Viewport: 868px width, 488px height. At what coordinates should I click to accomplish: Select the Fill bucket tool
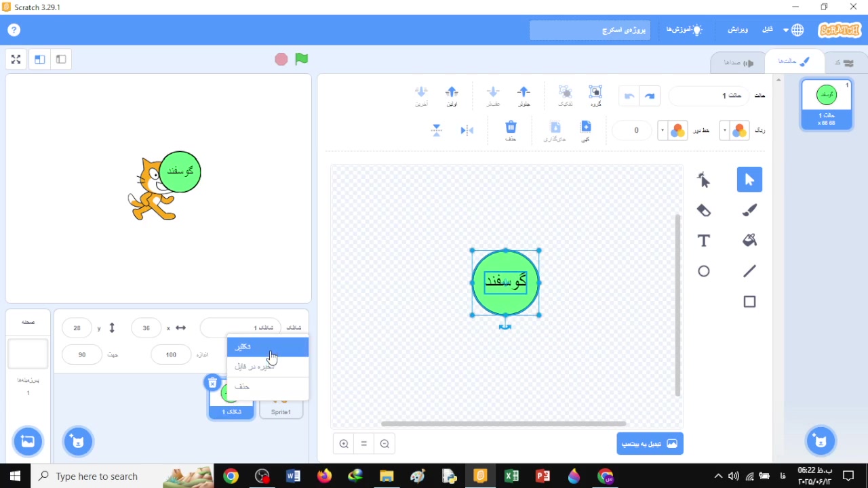click(x=749, y=241)
